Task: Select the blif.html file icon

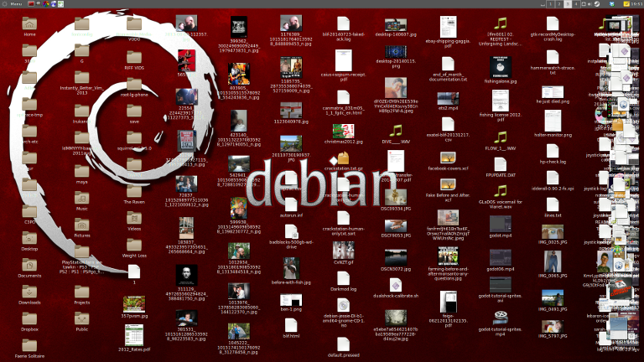Action: click(291, 325)
